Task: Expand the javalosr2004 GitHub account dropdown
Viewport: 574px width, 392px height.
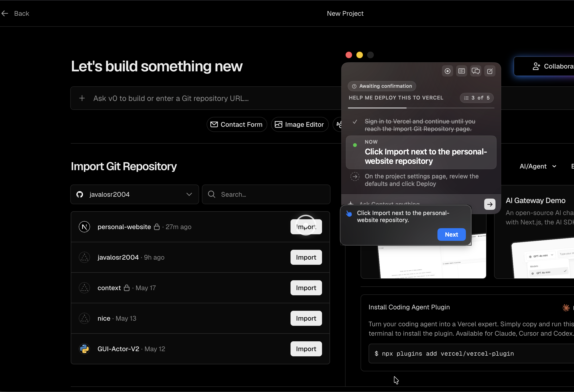Action: pyautogui.click(x=135, y=194)
